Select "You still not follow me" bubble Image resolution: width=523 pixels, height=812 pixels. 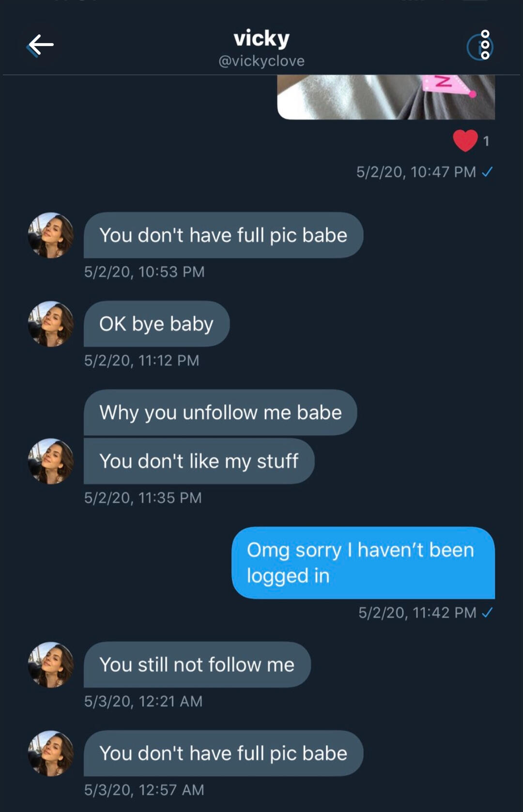tap(197, 664)
